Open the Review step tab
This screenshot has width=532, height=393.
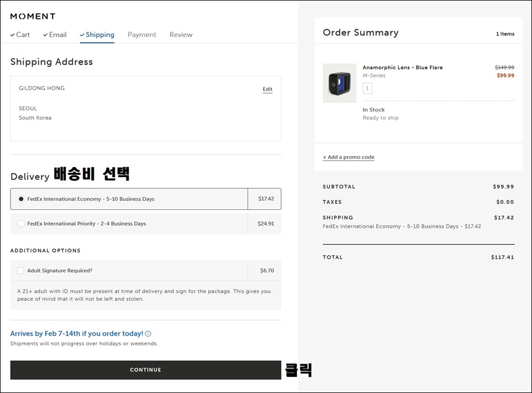point(181,34)
